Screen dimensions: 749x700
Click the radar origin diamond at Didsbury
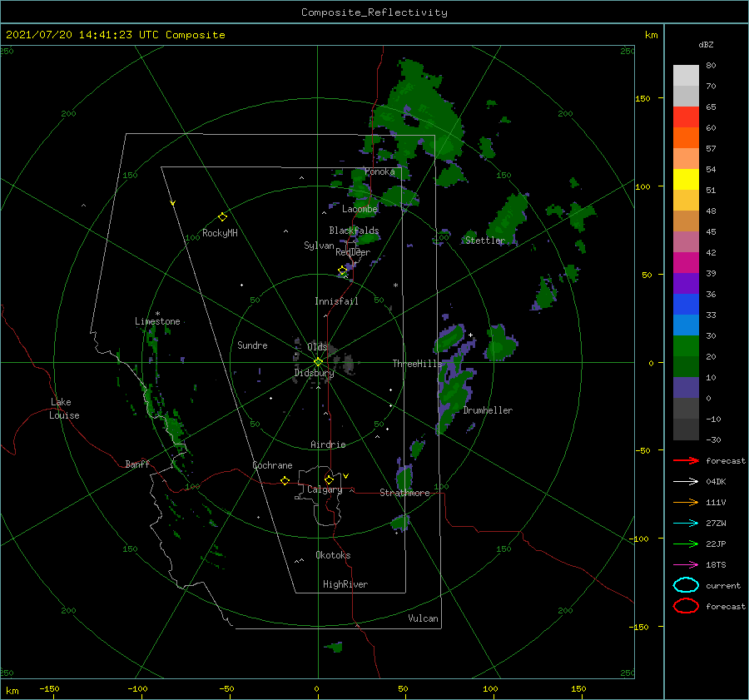pyautogui.click(x=318, y=362)
